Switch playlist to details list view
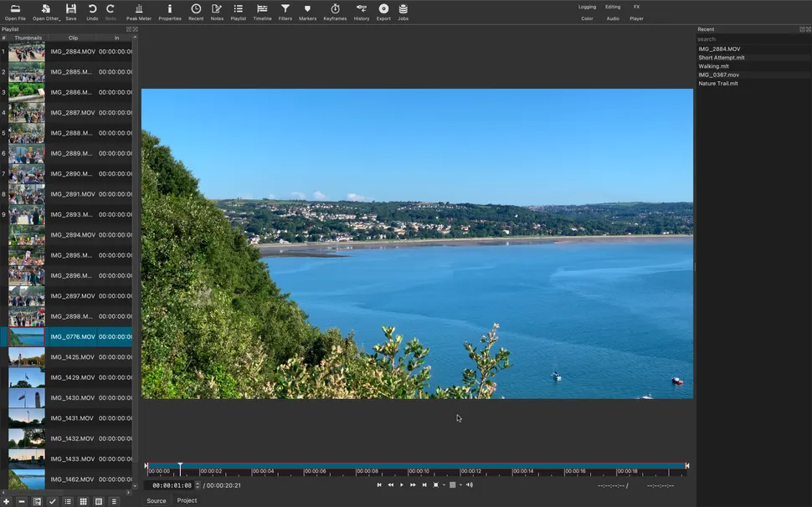 click(68, 501)
